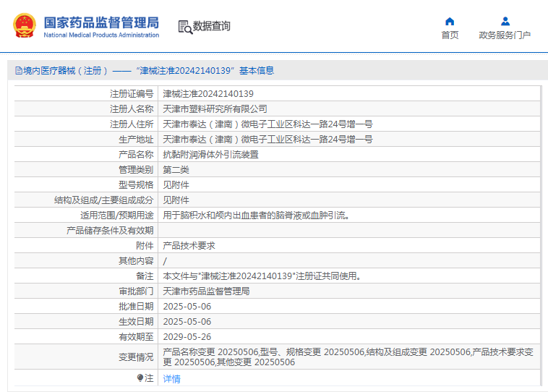
Task: Click 第二类 management category
Action: [176, 170]
